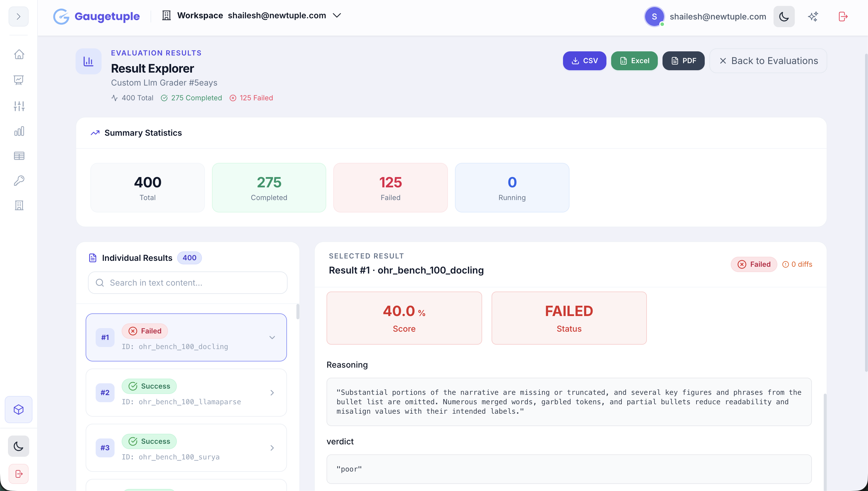
Task: Open the bar chart icon in sidebar
Action: (19, 131)
